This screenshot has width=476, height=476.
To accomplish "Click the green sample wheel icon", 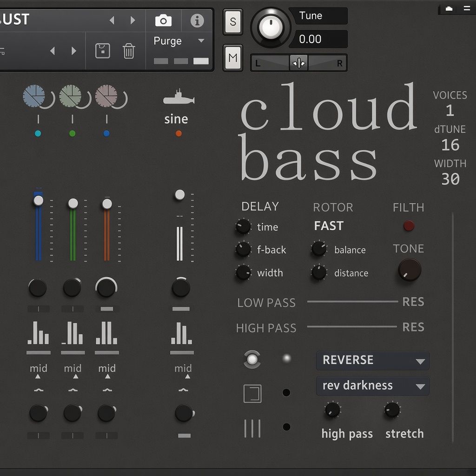I will pos(70,96).
